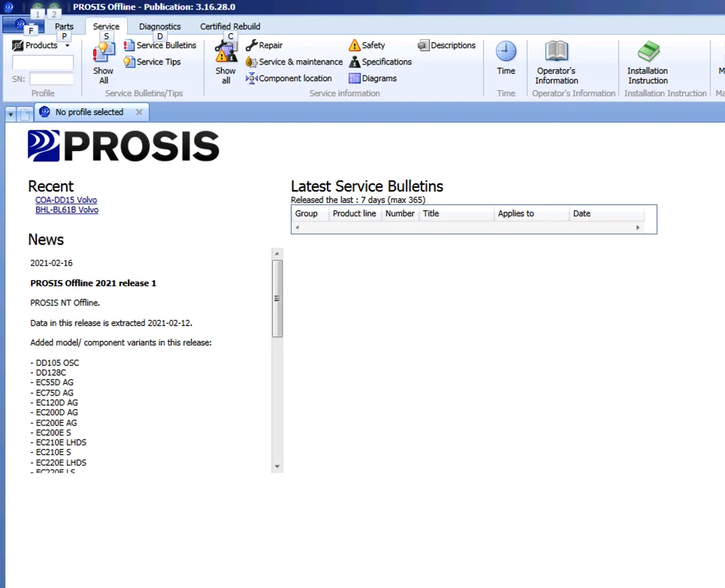The image size is (725, 588).
Task: Select the Service ribbon tab
Action: click(107, 26)
